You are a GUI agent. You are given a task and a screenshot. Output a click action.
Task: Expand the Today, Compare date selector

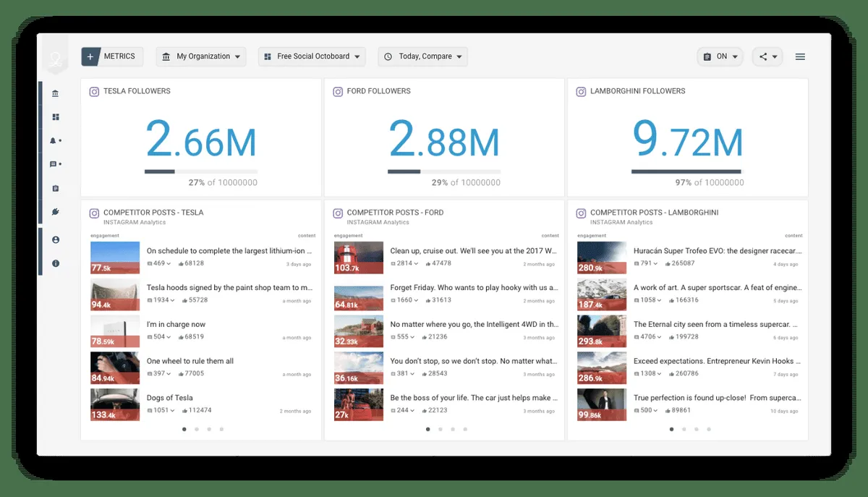[422, 56]
